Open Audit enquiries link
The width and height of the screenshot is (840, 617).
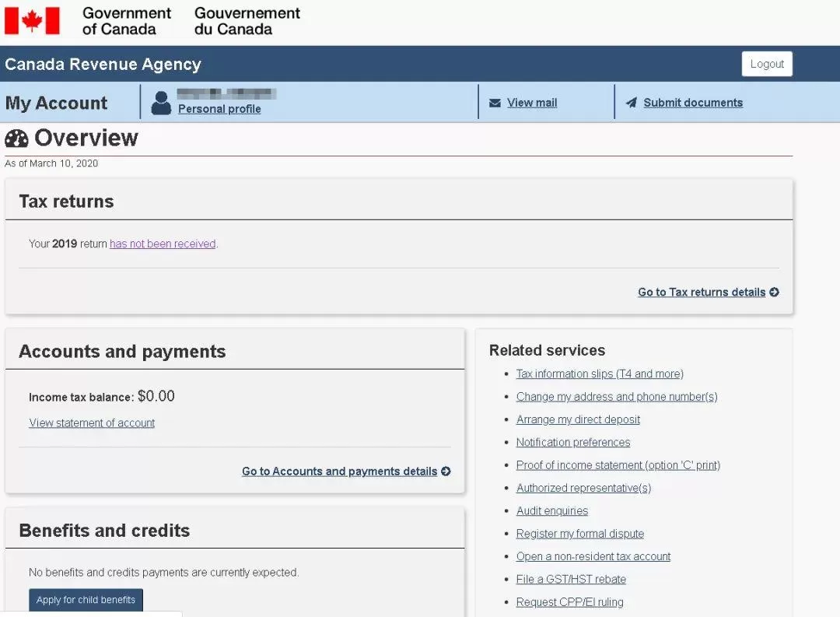551,511
